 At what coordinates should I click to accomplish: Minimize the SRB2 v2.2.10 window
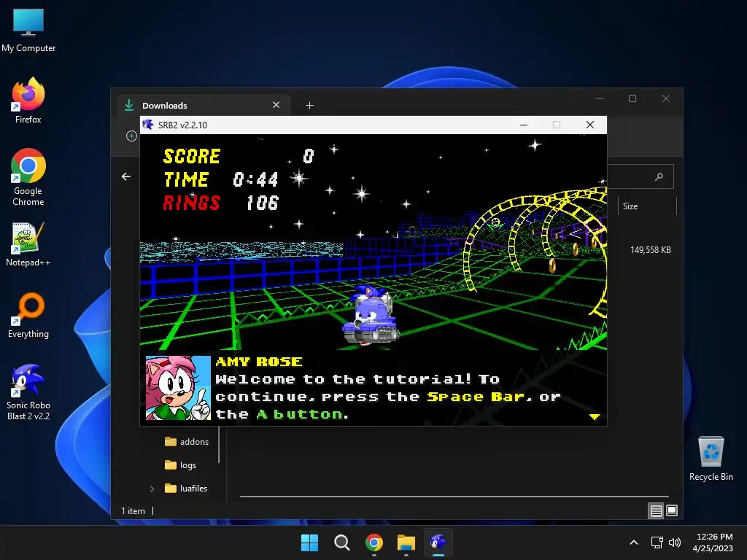coord(524,125)
